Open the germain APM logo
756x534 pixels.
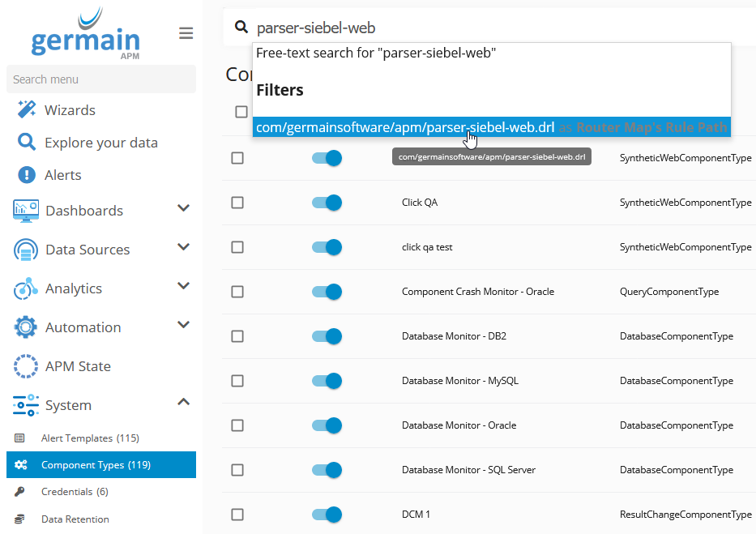(x=85, y=35)
